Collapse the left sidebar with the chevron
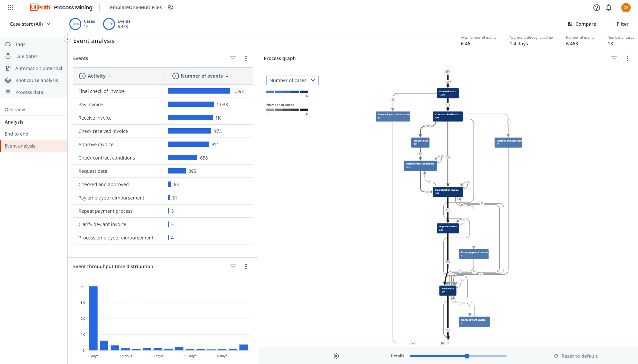Viewport: 638px width, 364px height. coord(67,39)
